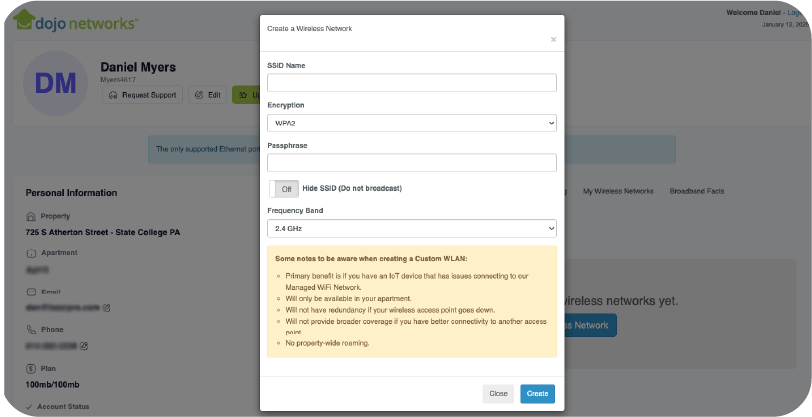Click the Request Support button

pyautogui.click(x=141, y=95)
